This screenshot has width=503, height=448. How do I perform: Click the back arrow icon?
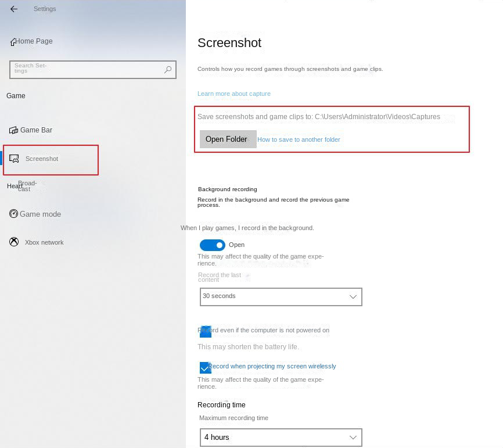[14, 9]
